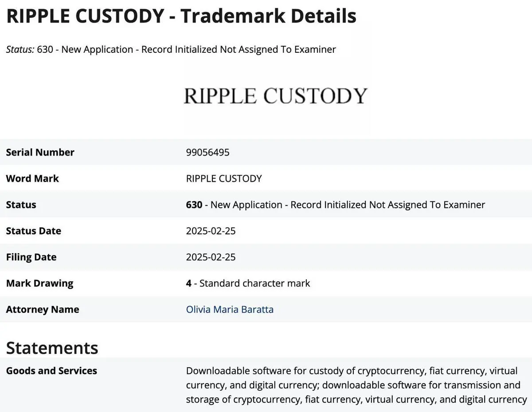Click the RIPPLE CUSTODY - Trademark Details heading

181,16
